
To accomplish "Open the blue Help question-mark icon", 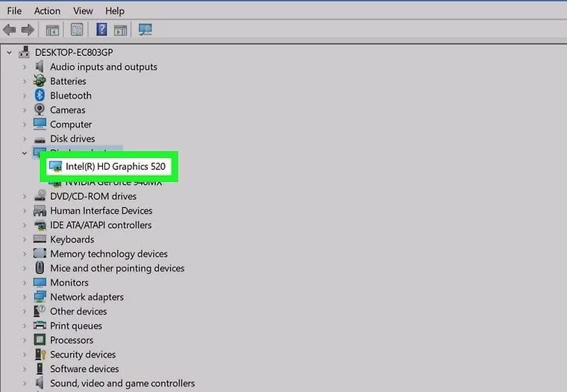I will (x=101, y=29).
